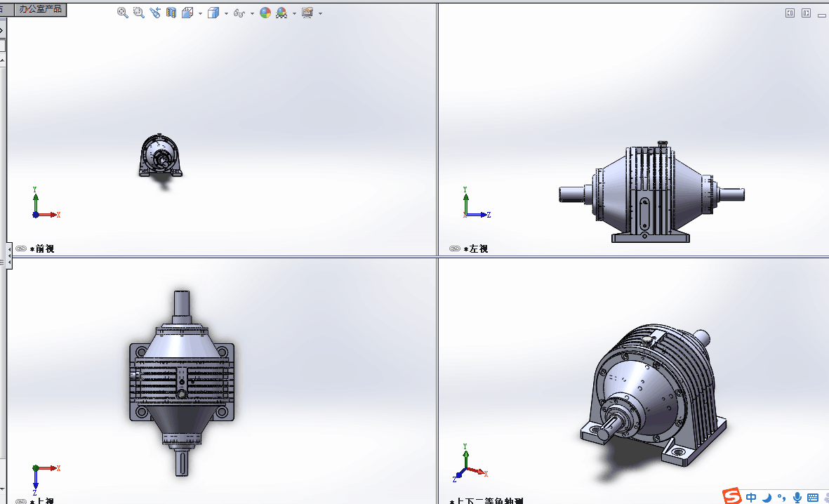Click the *左视 viewport label
Image resolution: width=829 pixels, height=504 pixels.
476,248
